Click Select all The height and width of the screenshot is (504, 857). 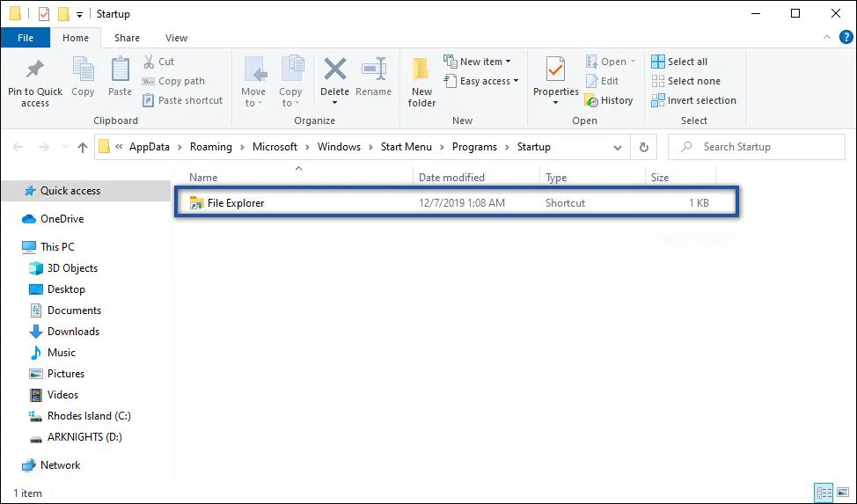coord(679,62)
